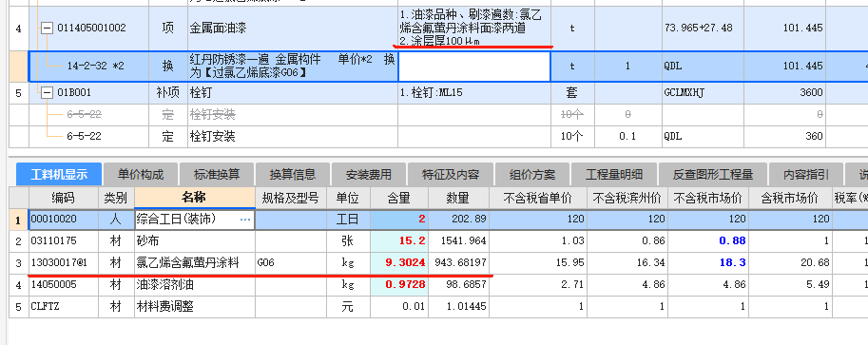Select code 00010020 in the material list
The height and width of the screenshot is (345, 868).
click(63, 220)
